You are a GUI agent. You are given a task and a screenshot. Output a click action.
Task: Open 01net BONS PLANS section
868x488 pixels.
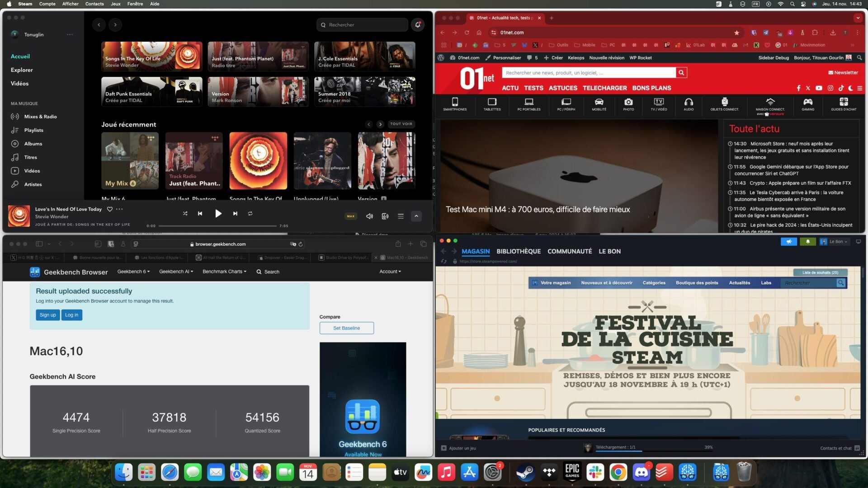(x=651, y=88)
